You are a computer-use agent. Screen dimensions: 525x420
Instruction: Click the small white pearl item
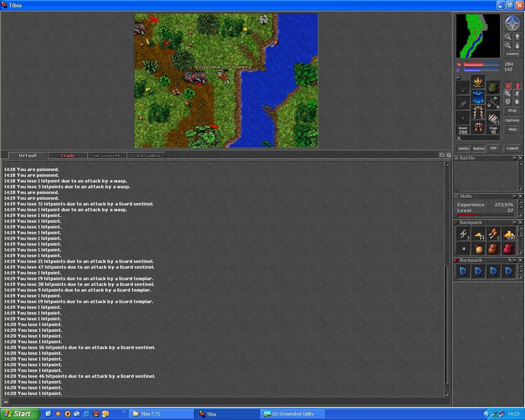tap(463, 249)
